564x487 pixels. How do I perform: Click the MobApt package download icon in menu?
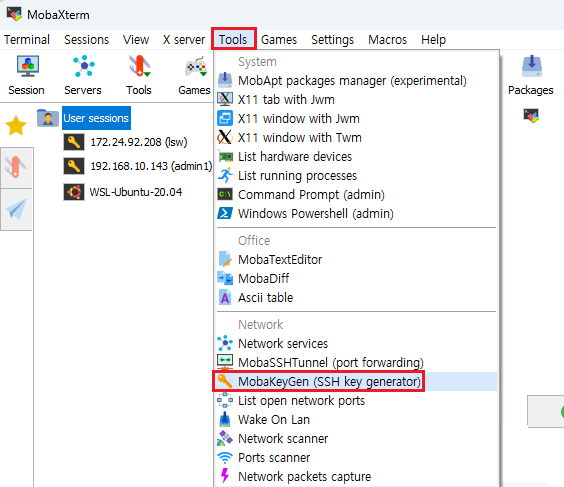click(x=225, y=80)
